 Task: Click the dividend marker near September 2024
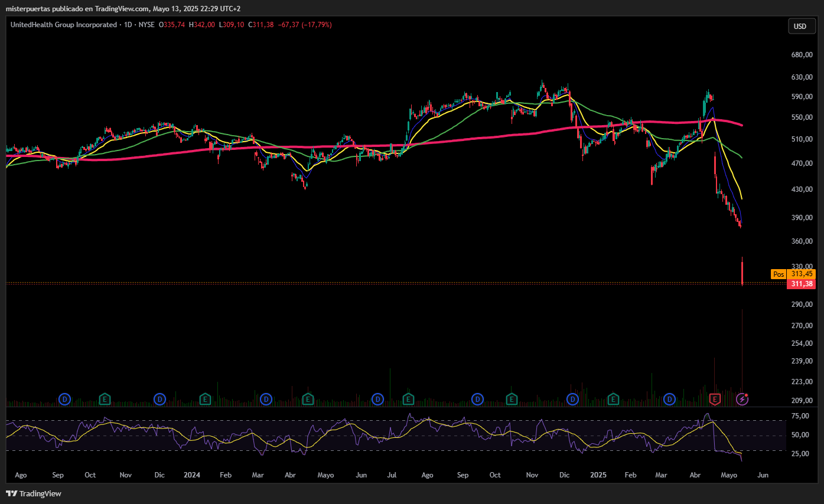477,400
